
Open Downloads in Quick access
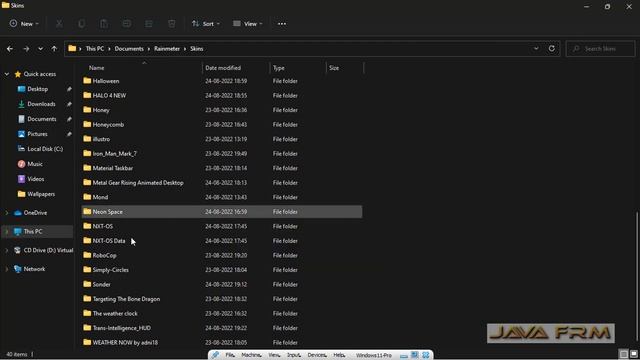pyautogui.click(x=41, y=104)
